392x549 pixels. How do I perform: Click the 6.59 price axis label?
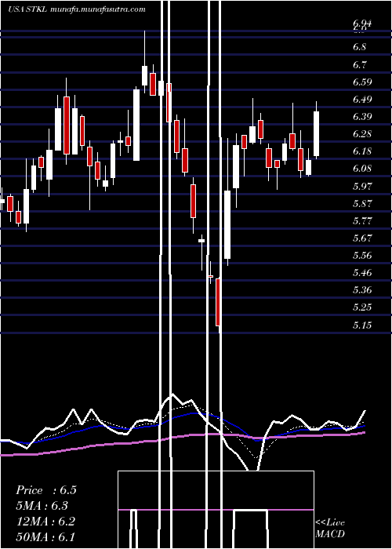tap(362, 82)
